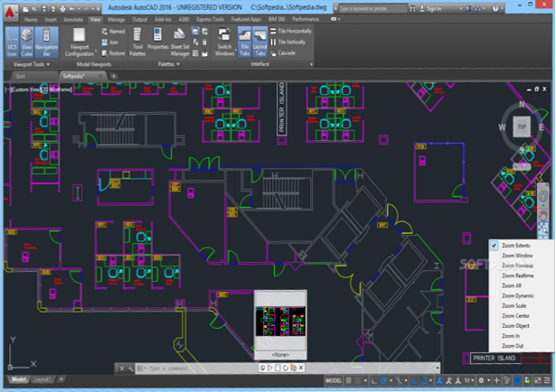
Task: Open the Start file tab
Action: coord(26,77)
